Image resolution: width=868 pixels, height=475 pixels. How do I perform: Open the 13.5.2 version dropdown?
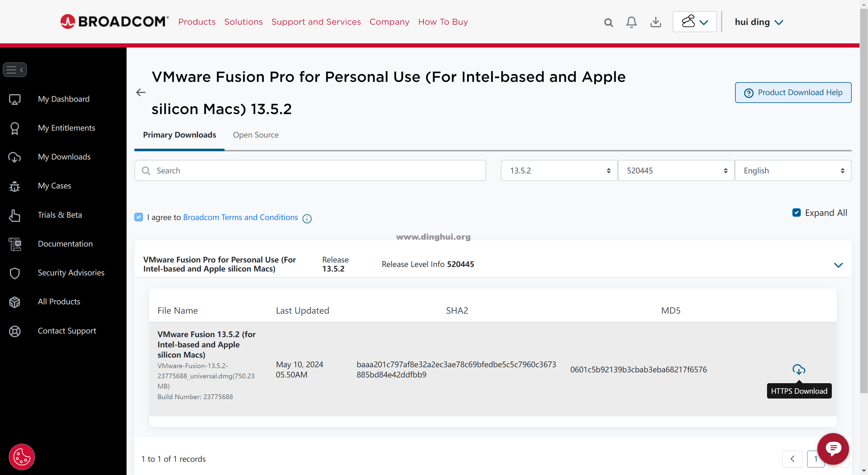pos(559,171)
